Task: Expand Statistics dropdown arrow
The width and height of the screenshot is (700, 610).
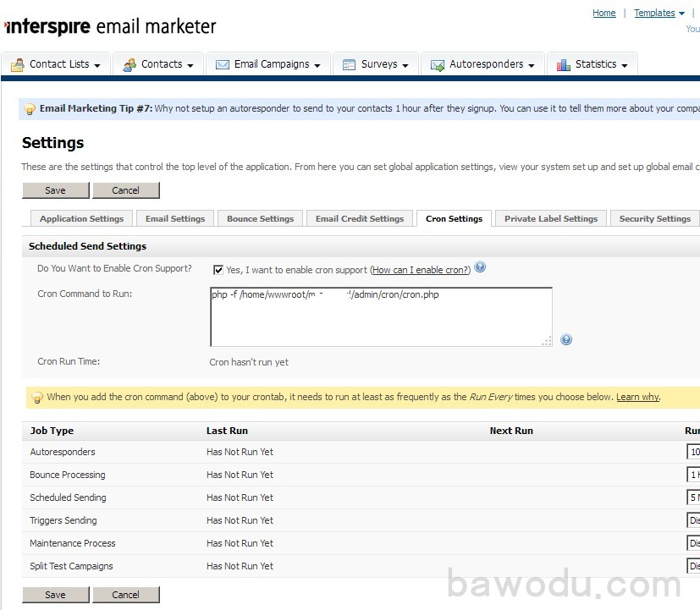Action: click(x=625, y=66)
